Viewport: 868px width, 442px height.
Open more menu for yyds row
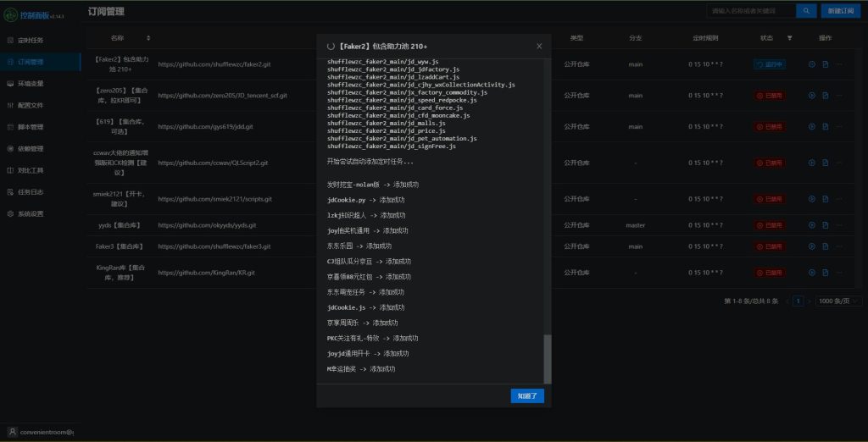coord(839,225)
